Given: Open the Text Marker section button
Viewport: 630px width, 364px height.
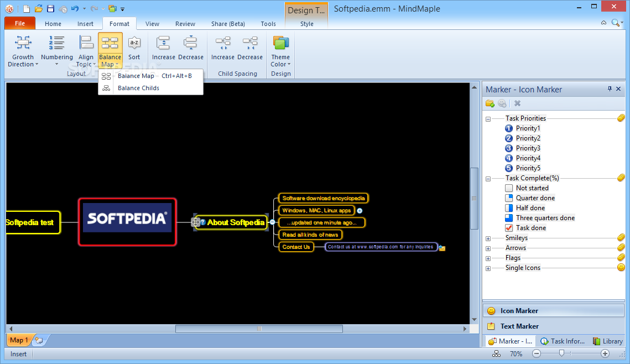Looking at the screenshot, I should pos(554,326).
